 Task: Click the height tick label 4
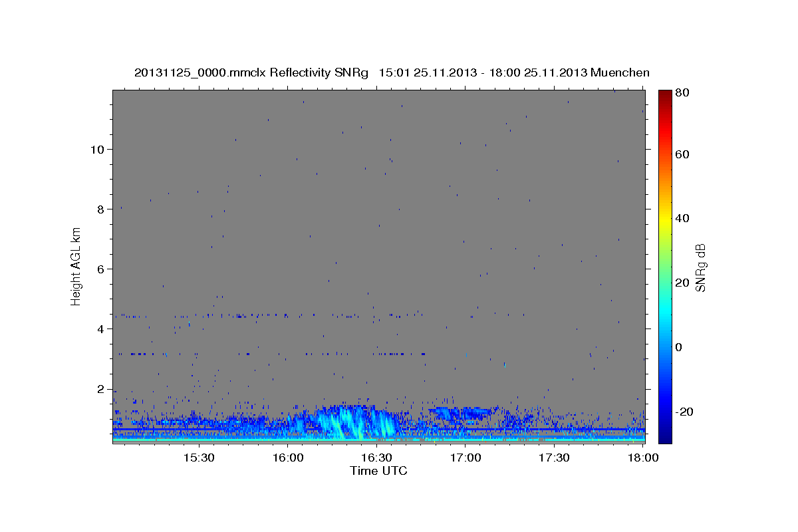100,329
